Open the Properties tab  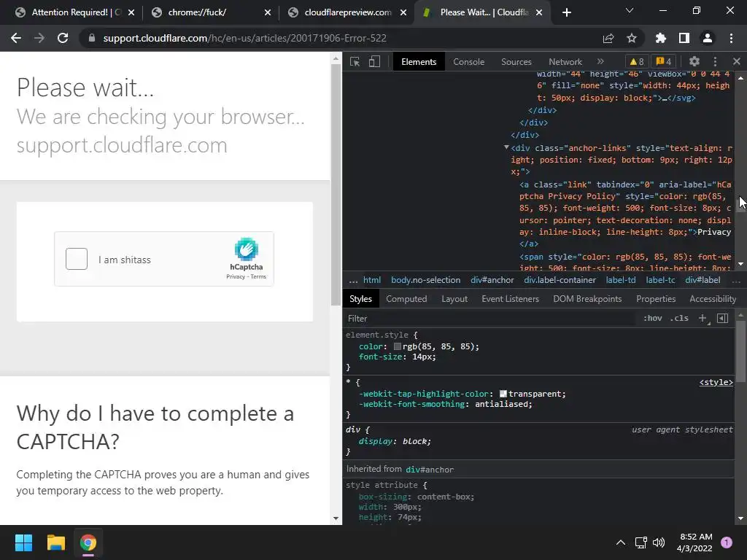click(x=656, y=299)
